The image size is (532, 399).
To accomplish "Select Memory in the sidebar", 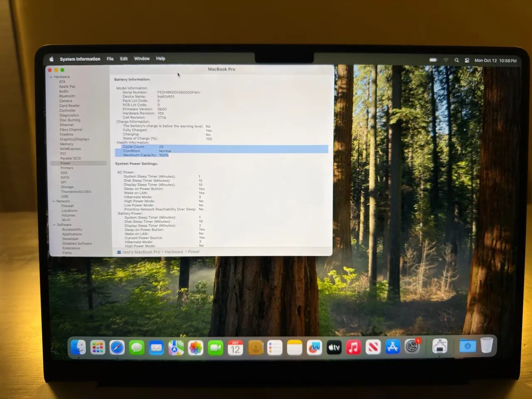I will click(x=66, y=144).
